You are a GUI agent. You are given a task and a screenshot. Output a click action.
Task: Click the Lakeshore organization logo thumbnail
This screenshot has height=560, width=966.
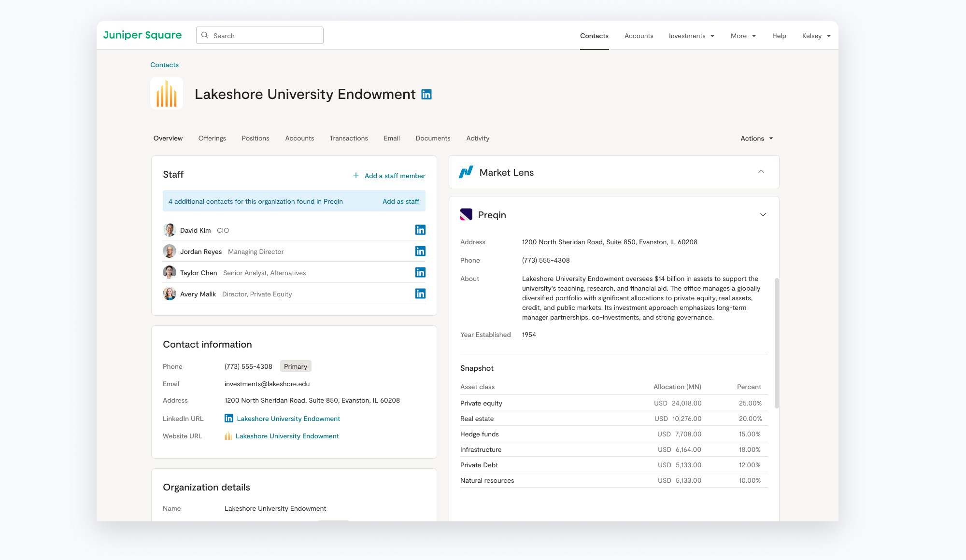(x=167, y=93)
